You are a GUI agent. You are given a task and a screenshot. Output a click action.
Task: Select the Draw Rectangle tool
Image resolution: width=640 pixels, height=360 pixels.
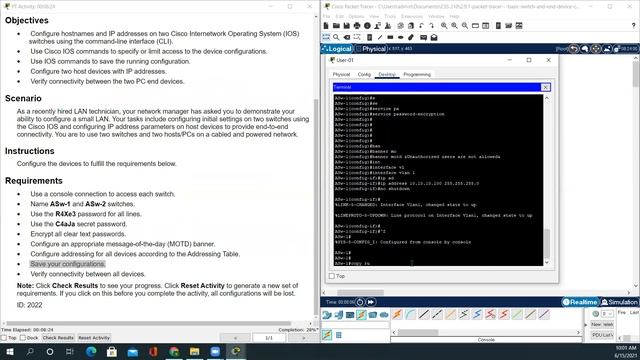(390, 38)
